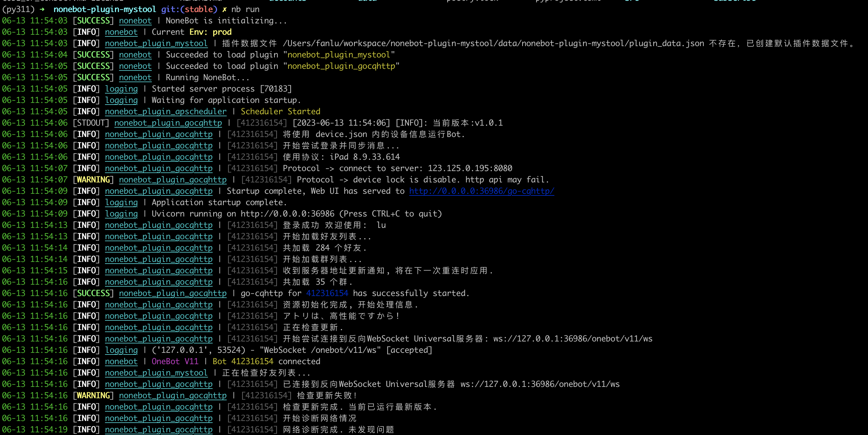Click pyproject.toml in the top file listing
The height and width of the screenshot is (435, 868).
(567, 1)
